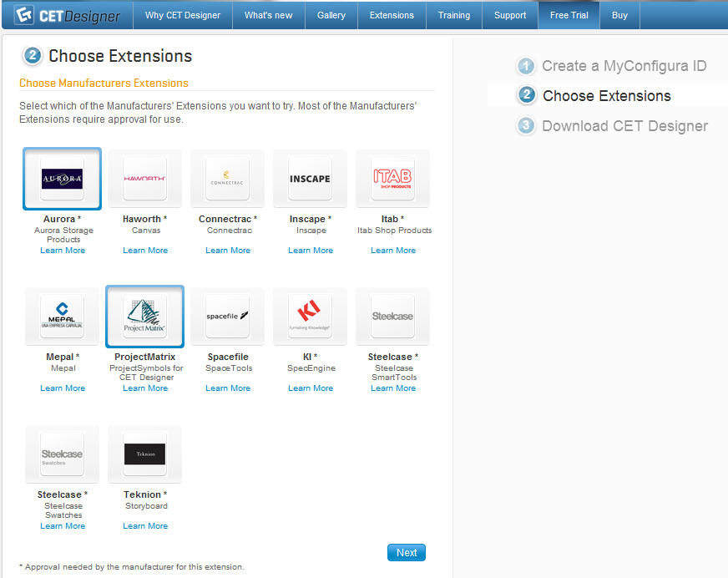
Task: Toggle the ProjectMatrix extension tile
Action: 145,317
